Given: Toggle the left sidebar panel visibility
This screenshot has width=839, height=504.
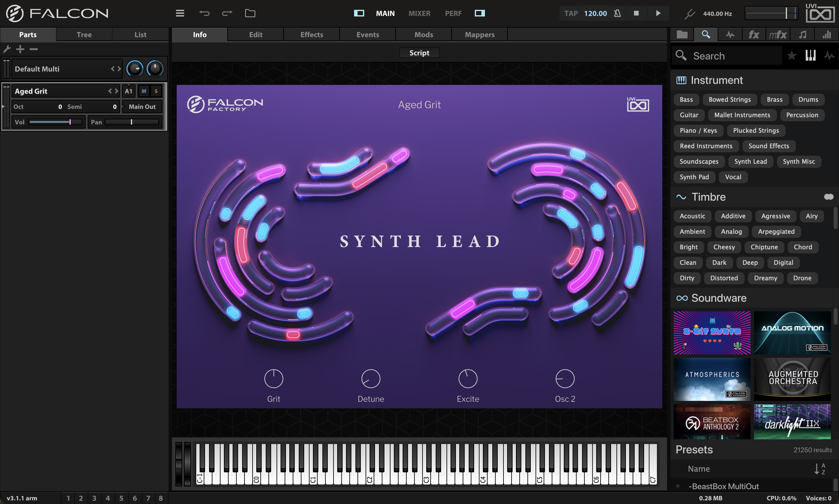Looking at the screenshot, I should tap(359, 13).
